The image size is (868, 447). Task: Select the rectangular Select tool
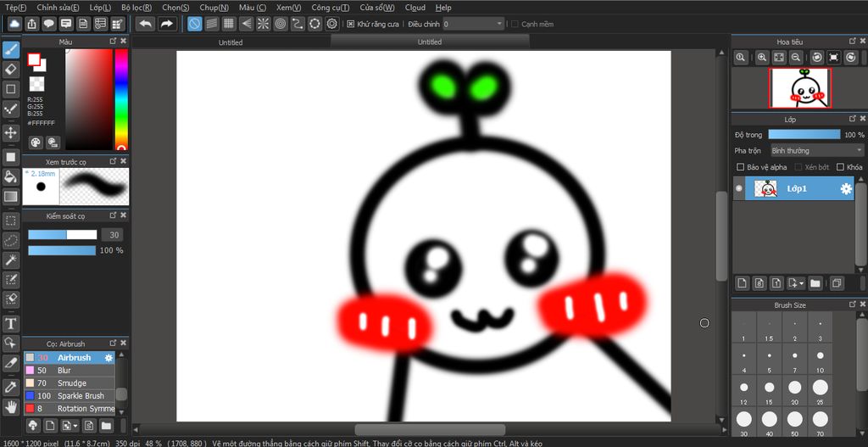pos(10,221)
